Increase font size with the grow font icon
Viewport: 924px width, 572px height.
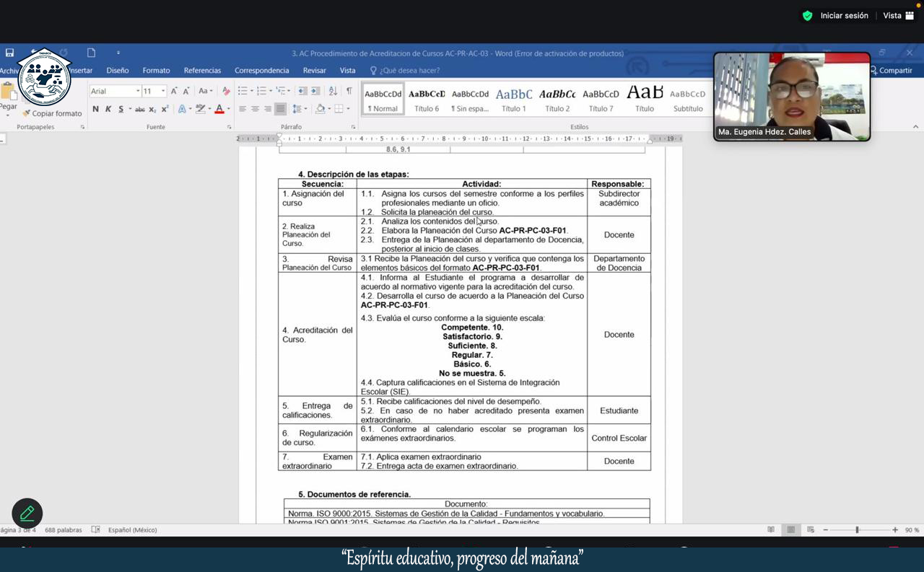pyautogui.click(x=174, y=91)
